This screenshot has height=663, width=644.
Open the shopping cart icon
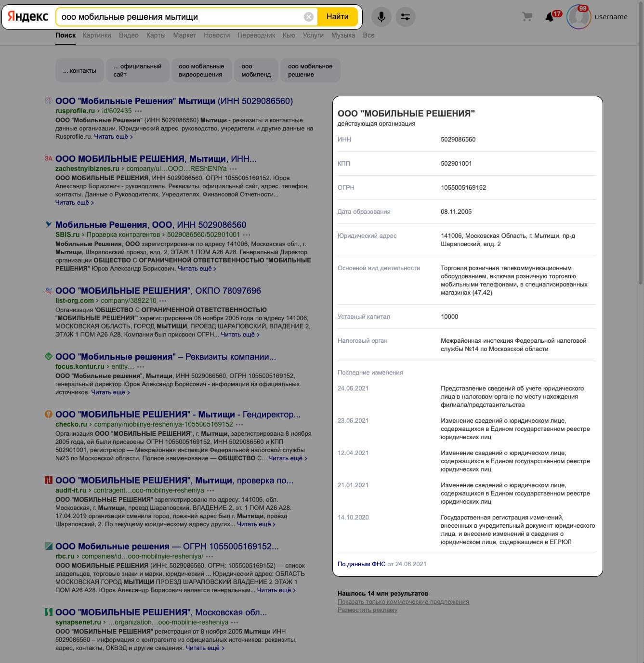[x=527, y=17]
